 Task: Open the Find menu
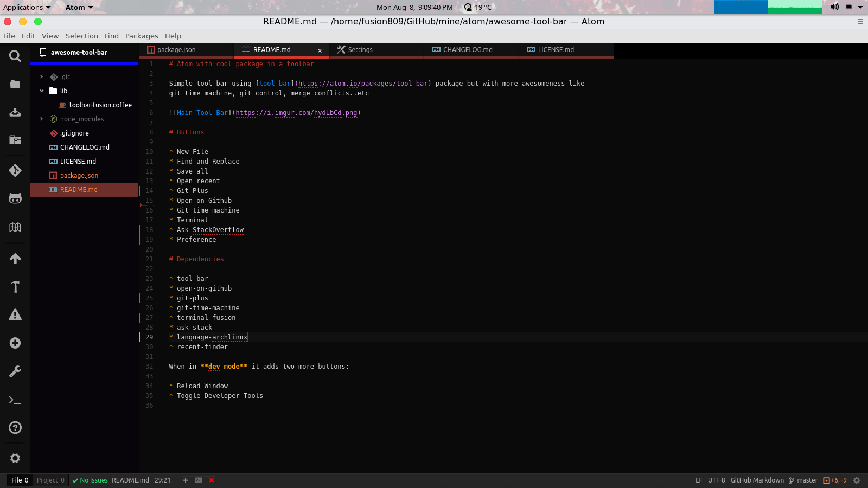pos(112,36)
